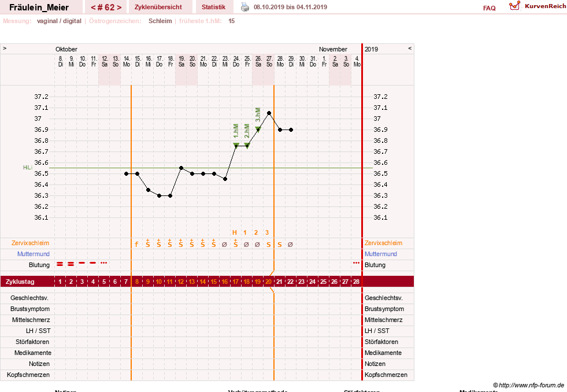Click the Kopfschmerzen row label on left

click(x=28, y=375)
